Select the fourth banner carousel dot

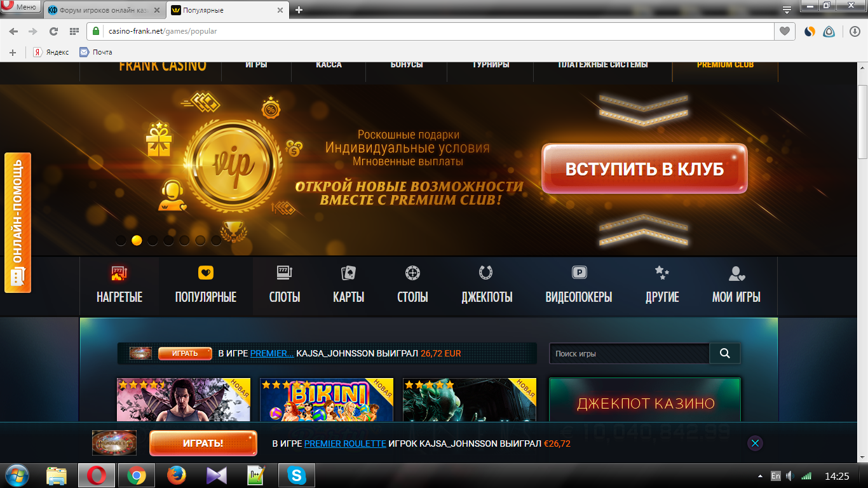click(168, 240)
